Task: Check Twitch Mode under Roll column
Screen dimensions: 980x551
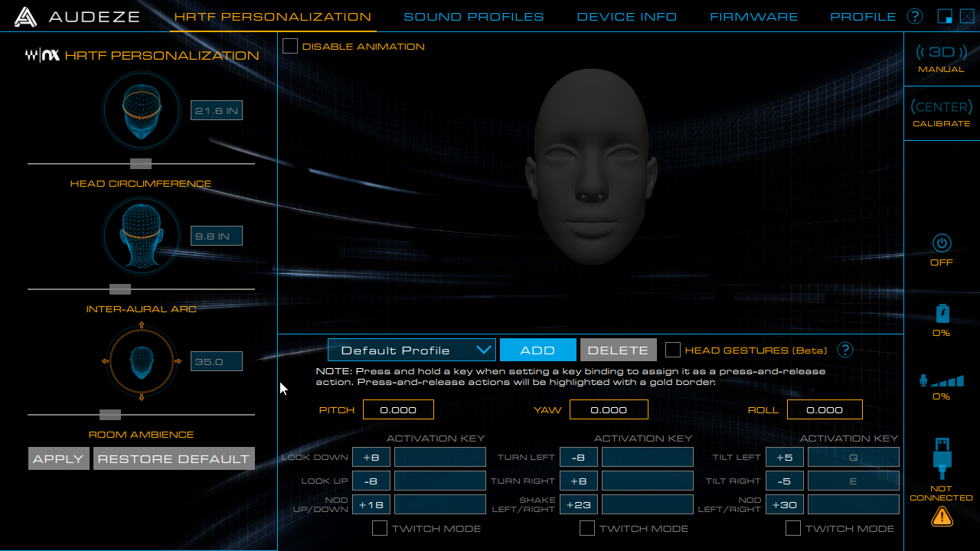Action: click(793, 528)
